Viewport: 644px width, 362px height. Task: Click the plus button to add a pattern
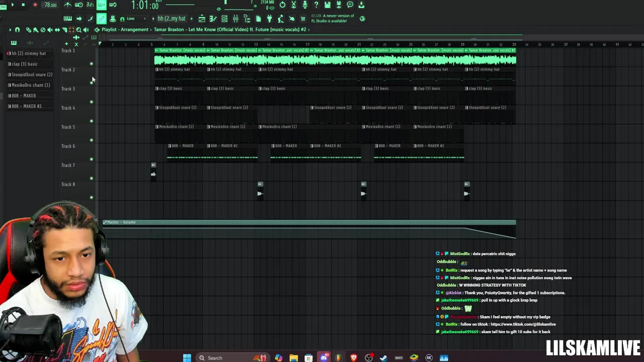click(191, 19)
